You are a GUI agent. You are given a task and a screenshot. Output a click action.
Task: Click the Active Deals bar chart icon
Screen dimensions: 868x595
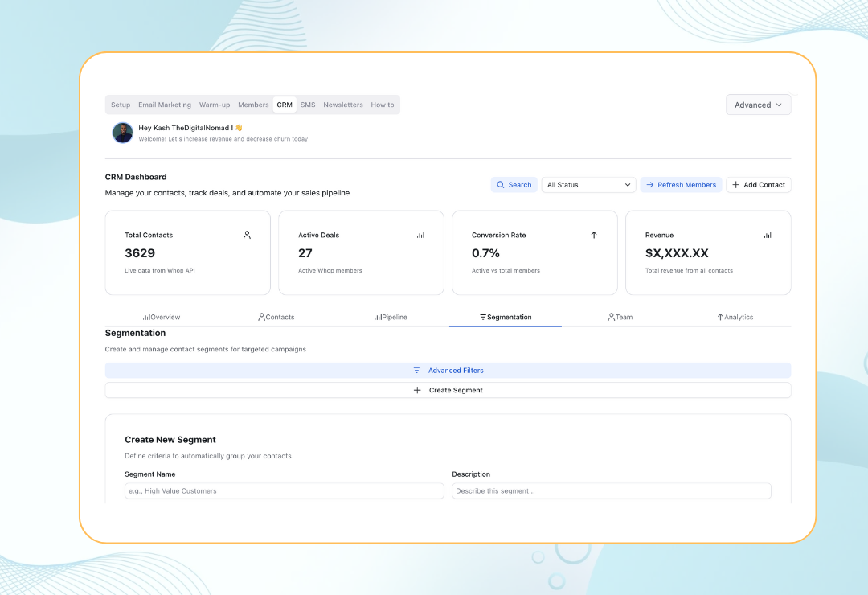pyautogui.click(x=420, y=235)
